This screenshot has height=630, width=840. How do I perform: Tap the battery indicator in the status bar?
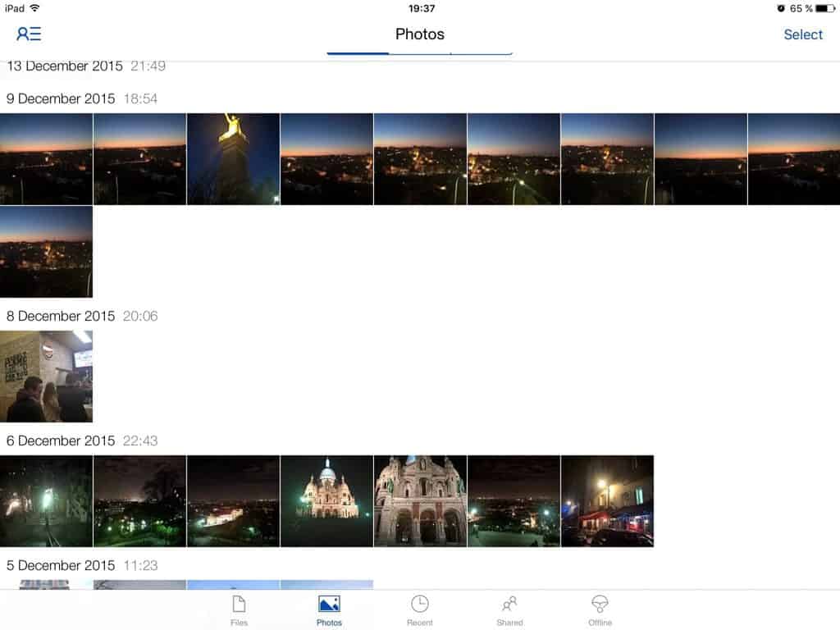pyautogui.click(x=825, y=8)
